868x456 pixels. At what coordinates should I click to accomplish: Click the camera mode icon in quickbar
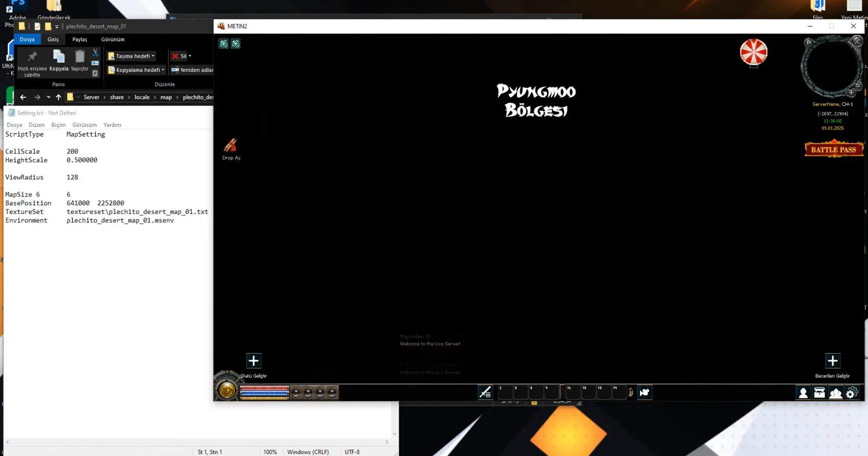click(x=645, y=392)
